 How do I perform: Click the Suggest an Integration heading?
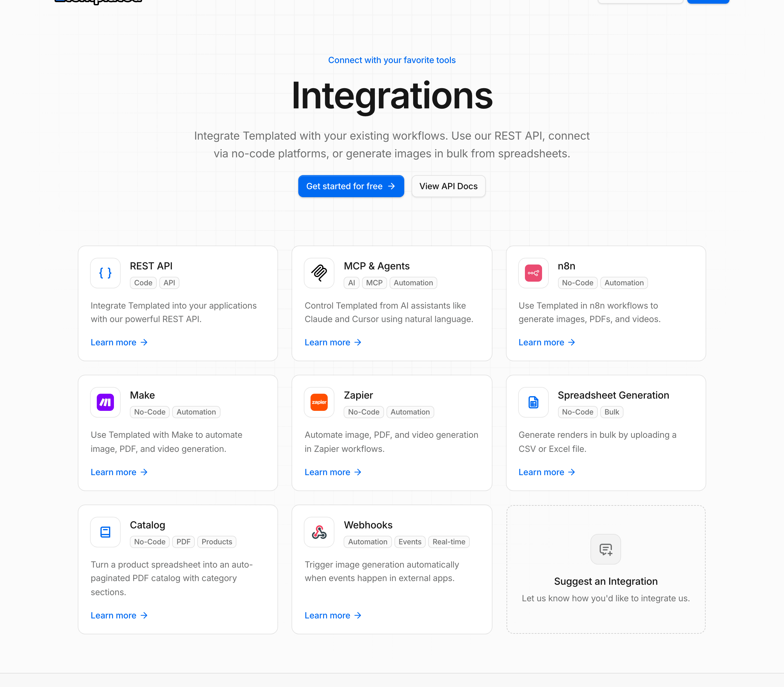tap(606, 582)
